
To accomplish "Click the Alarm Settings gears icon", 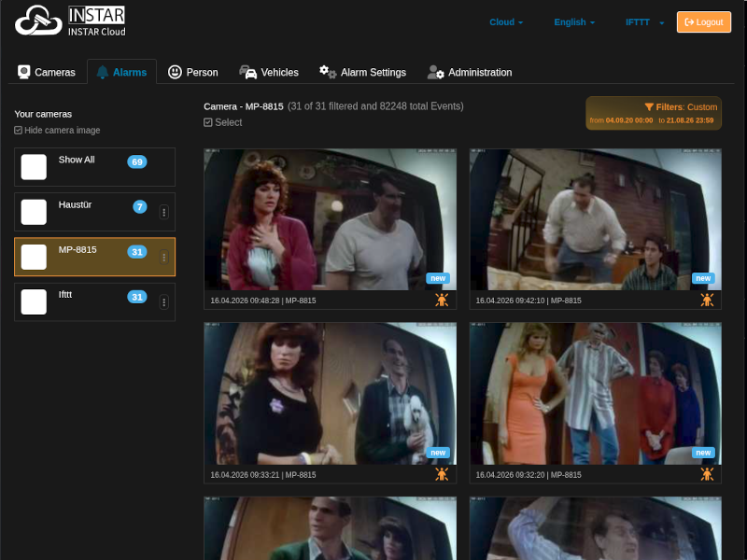I will click(328, 72).
